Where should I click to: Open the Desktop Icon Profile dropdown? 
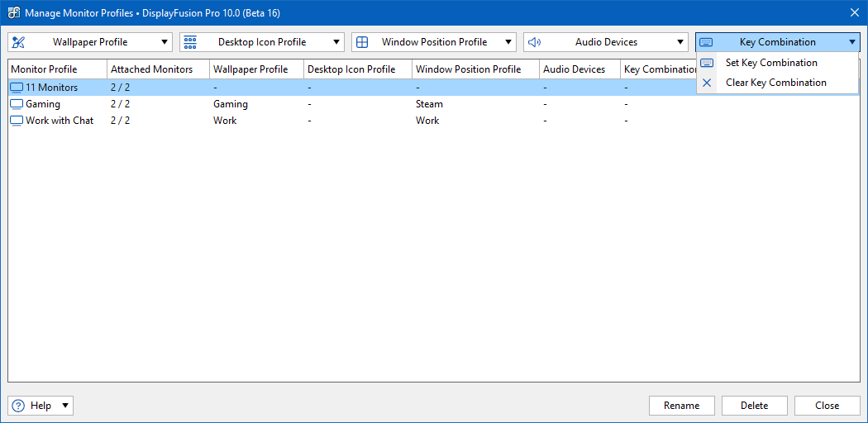[262, 42]
